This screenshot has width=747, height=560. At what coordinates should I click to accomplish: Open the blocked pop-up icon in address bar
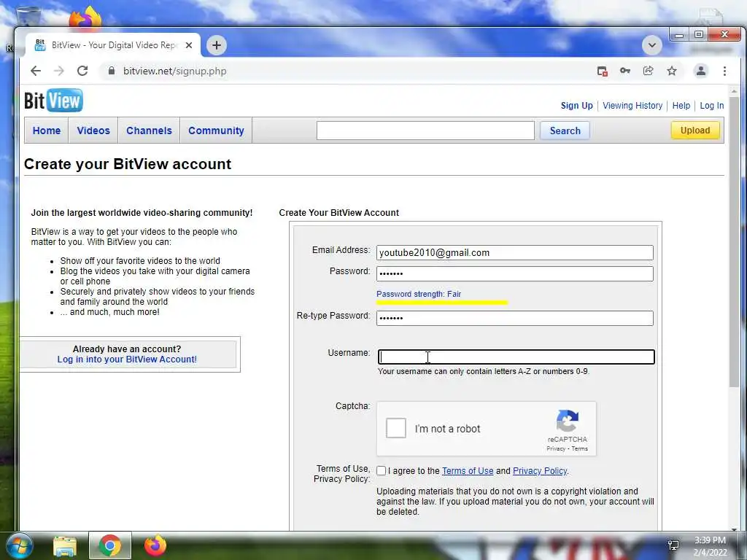[602, 71]
